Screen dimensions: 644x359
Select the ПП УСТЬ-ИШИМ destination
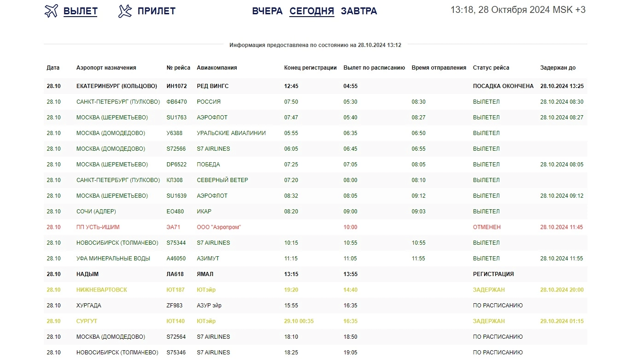click(x=98, y=227)
